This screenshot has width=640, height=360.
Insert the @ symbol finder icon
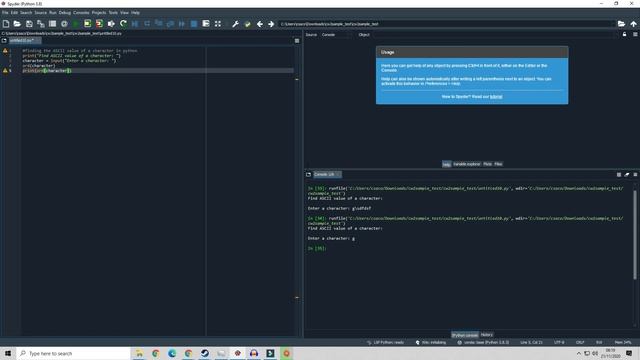[64, 24]
